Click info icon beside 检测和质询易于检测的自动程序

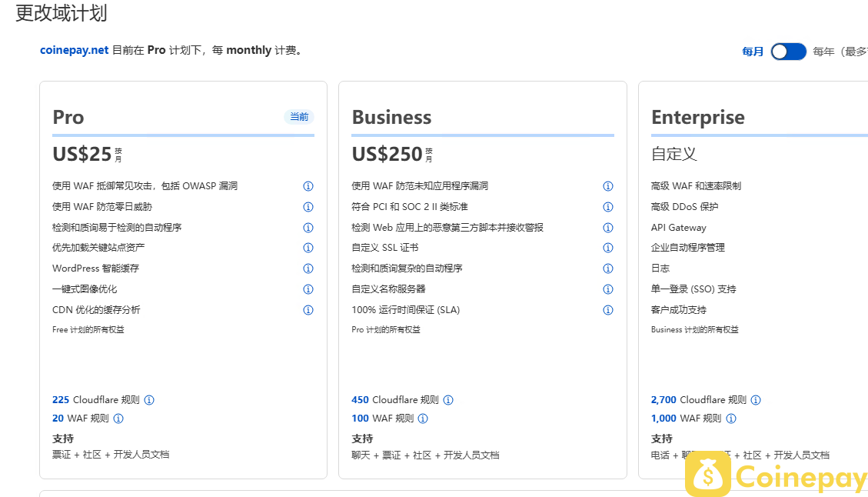(x=308, y=228)
